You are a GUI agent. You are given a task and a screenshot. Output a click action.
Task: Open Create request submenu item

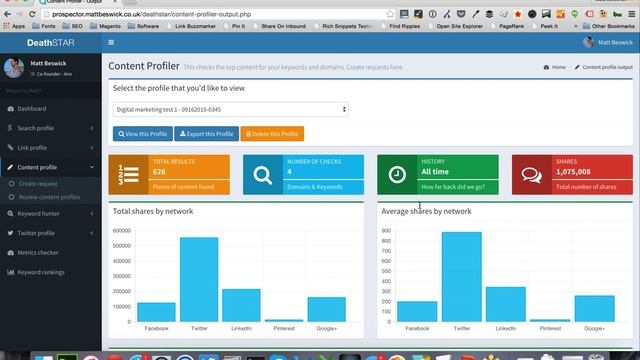[x=38, y=184]
